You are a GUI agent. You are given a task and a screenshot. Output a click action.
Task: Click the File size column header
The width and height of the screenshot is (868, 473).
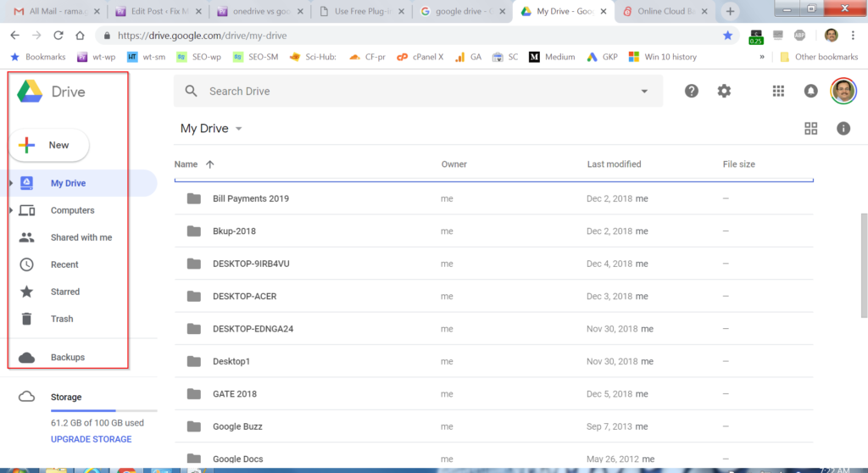[738, 164]
